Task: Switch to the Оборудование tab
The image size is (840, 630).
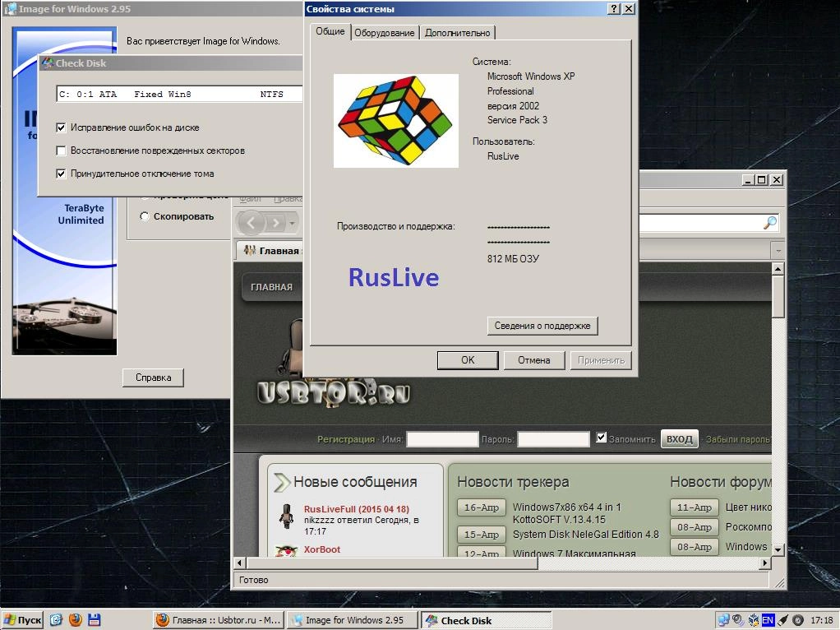Action: [x=385, y=33]
